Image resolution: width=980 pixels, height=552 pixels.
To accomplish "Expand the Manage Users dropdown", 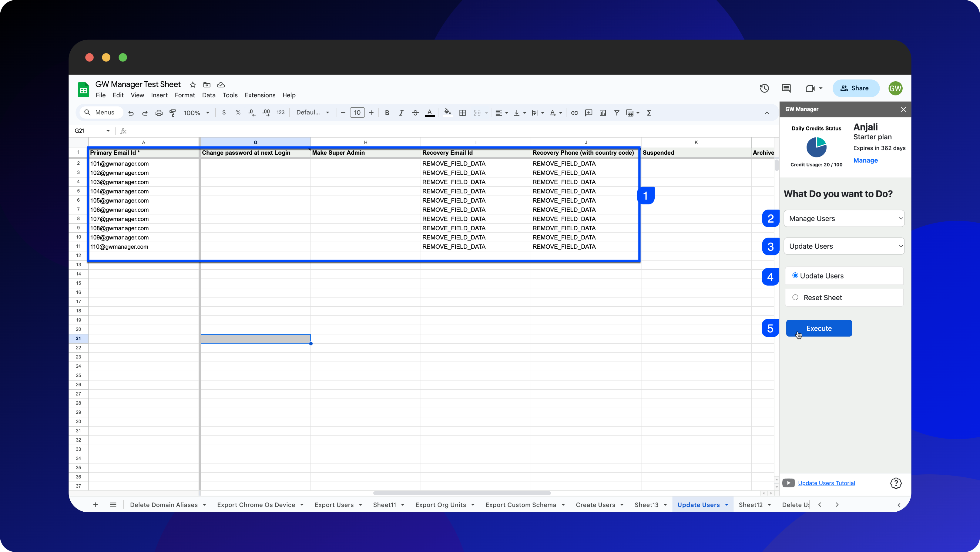I will (x=844, y=218).
